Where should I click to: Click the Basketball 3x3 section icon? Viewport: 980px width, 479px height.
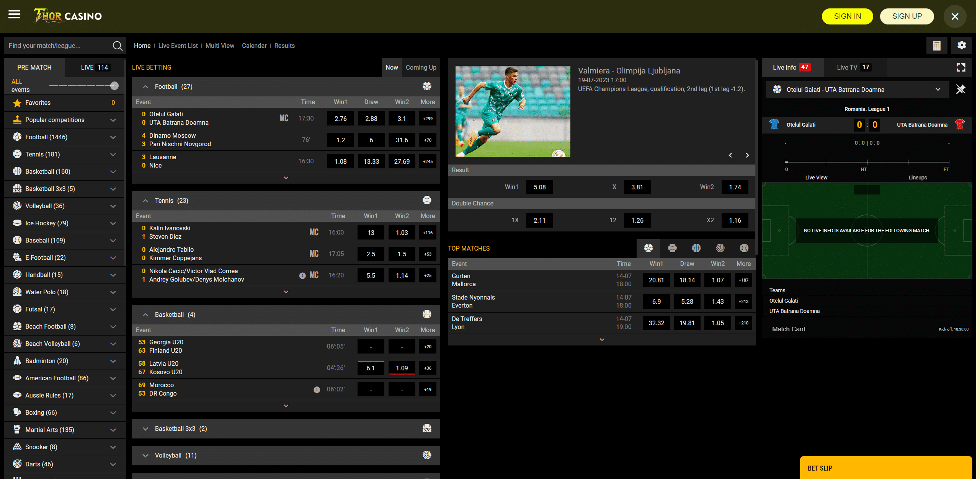point(427,429)
